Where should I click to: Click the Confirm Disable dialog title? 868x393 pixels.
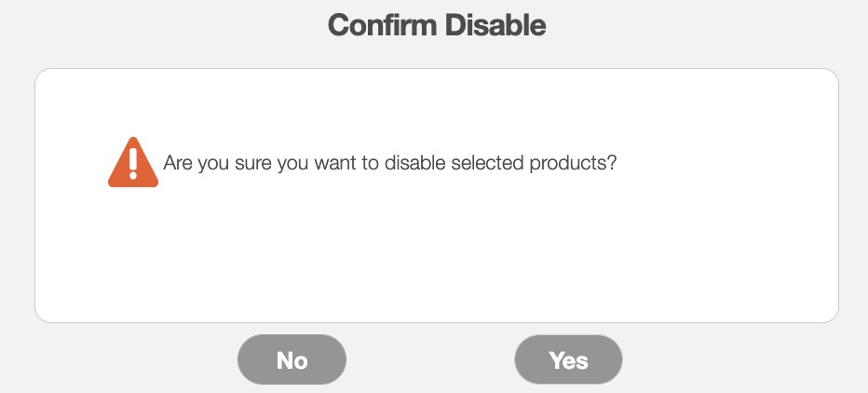(x=436, y=25)
